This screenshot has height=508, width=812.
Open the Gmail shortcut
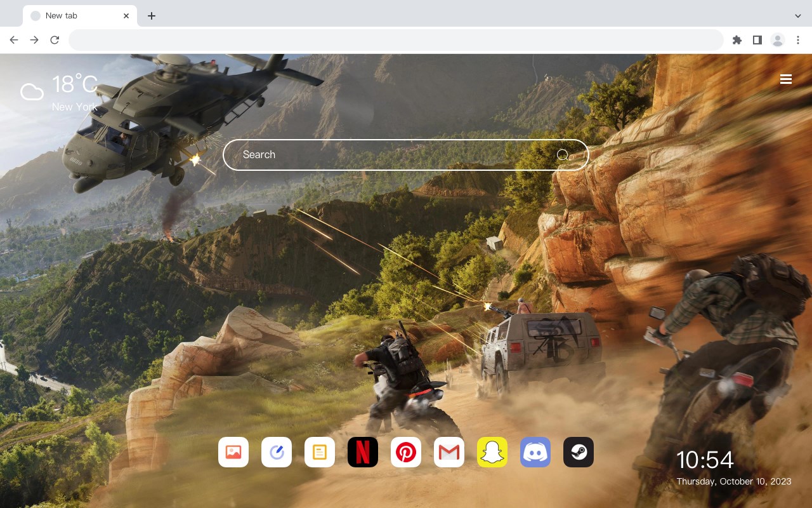pos(449,452)
